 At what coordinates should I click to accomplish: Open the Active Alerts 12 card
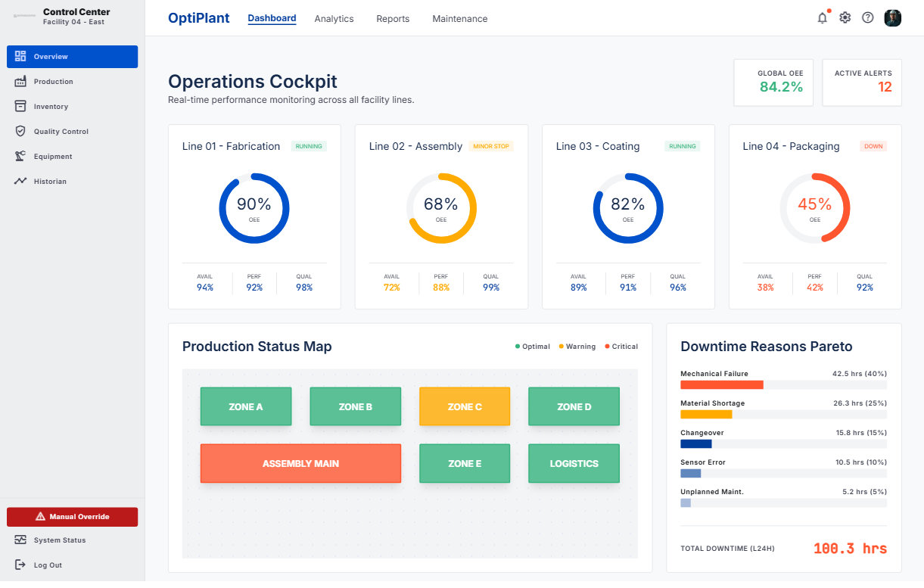pos(862,82)
